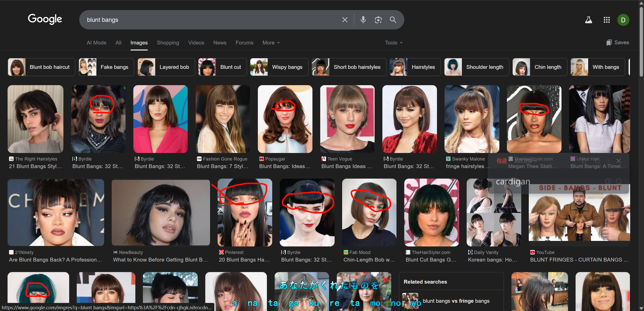Open the Popsugar image thumbnail

[285, 119]
